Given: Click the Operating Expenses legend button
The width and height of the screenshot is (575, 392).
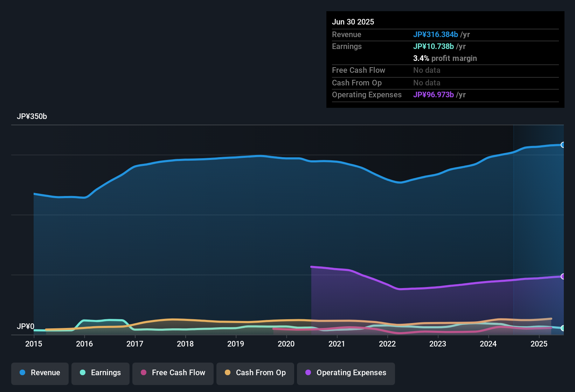Looking at the screenshot, I should click(346, 373).
